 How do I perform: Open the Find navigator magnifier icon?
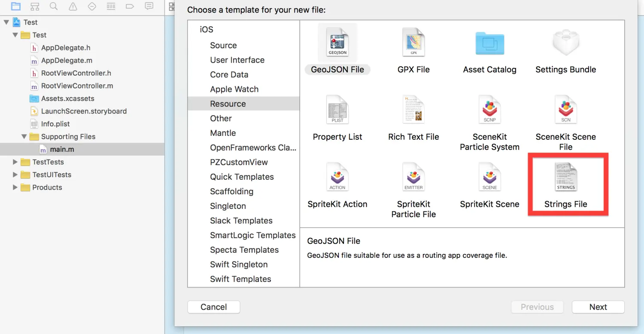(x=54, y=6)
